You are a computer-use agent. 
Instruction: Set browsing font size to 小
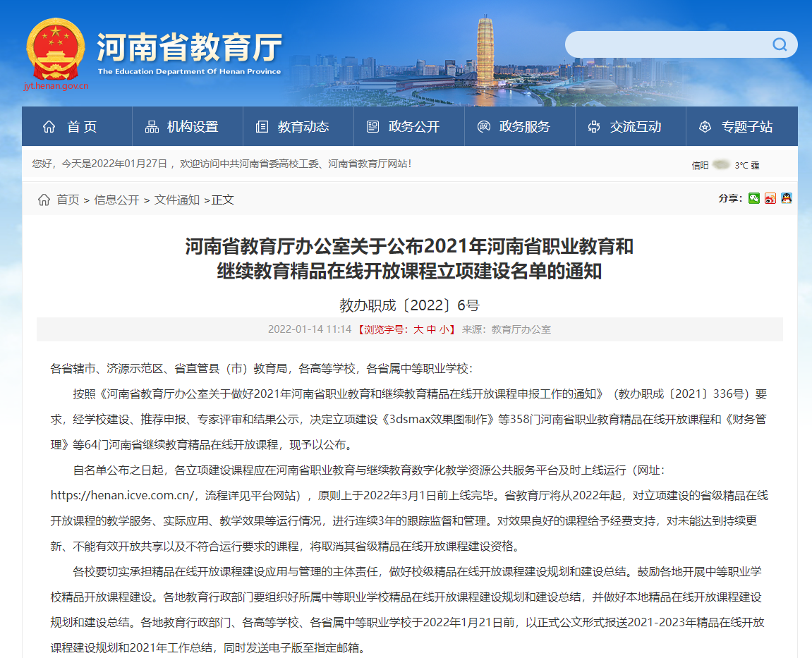tap(444, 330)
